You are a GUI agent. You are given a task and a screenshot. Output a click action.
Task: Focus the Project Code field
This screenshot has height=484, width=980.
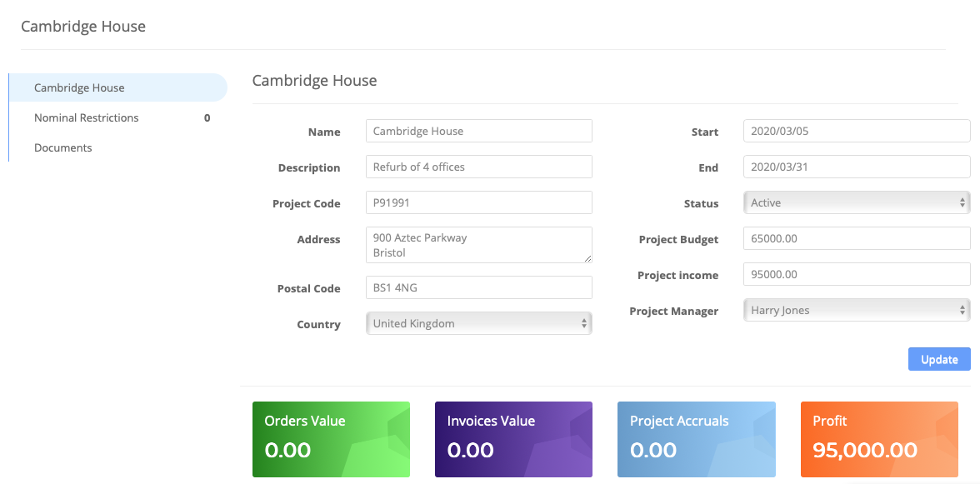point(478,202)
